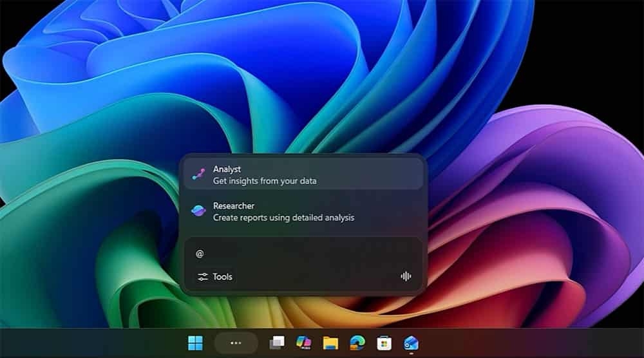Viewport: 644px width, 358px height.
Task: Click the 'Get insights from your data' text
Action: coord(265,181)
